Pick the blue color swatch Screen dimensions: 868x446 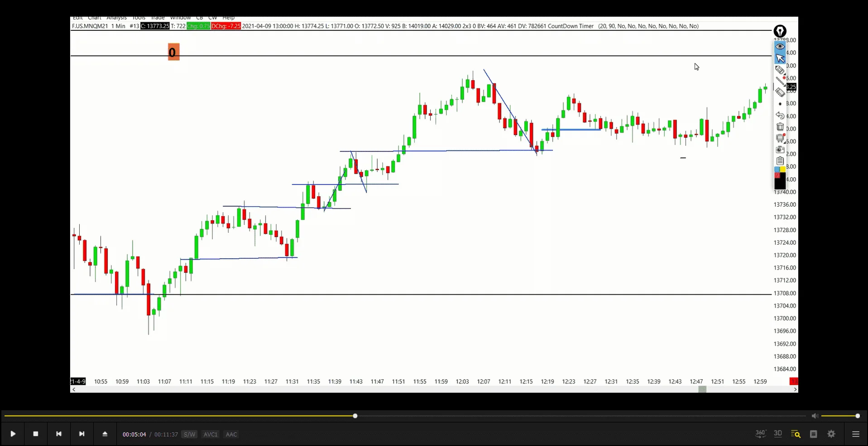777,169
